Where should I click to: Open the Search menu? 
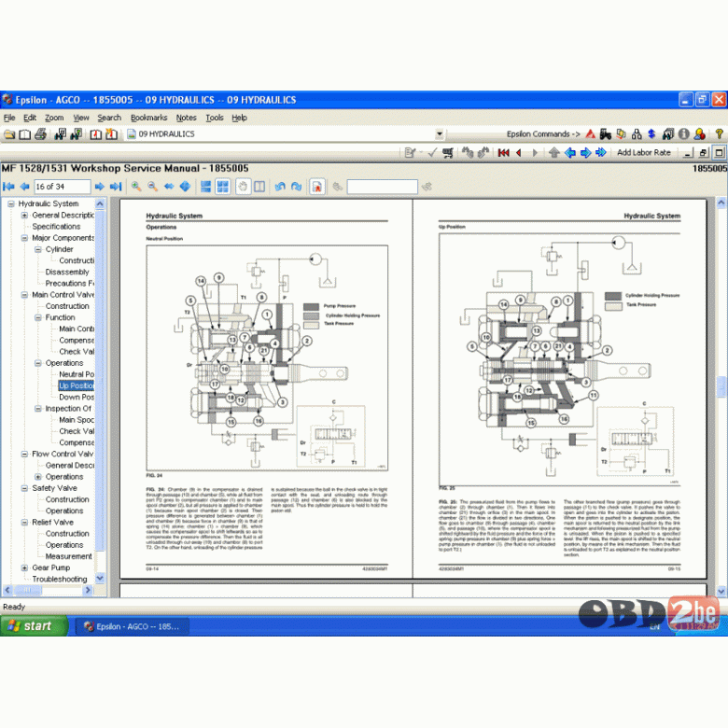[109, 118]
